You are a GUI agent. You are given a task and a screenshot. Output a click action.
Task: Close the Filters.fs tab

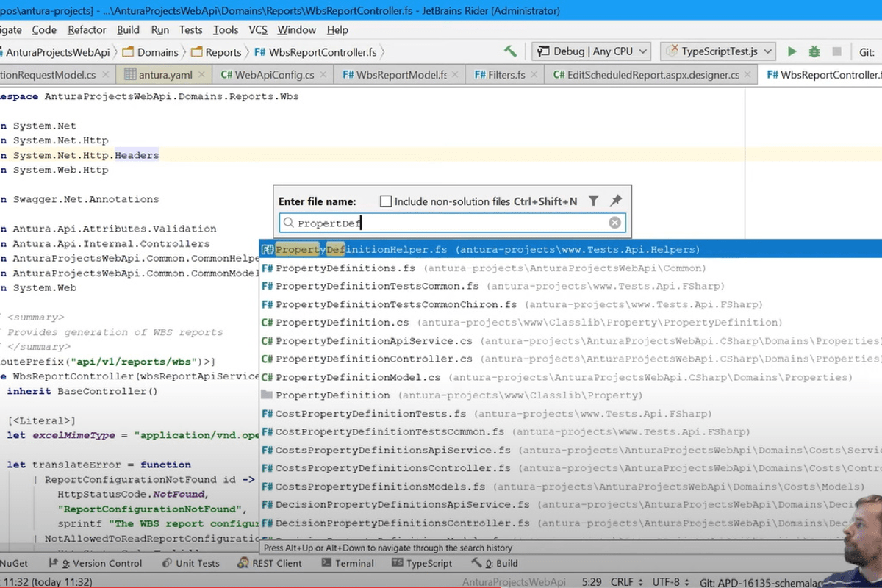point(535,75)
